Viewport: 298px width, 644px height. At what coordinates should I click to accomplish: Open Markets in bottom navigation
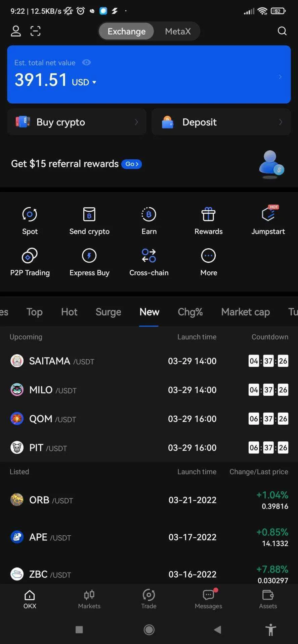click(89, 599)
